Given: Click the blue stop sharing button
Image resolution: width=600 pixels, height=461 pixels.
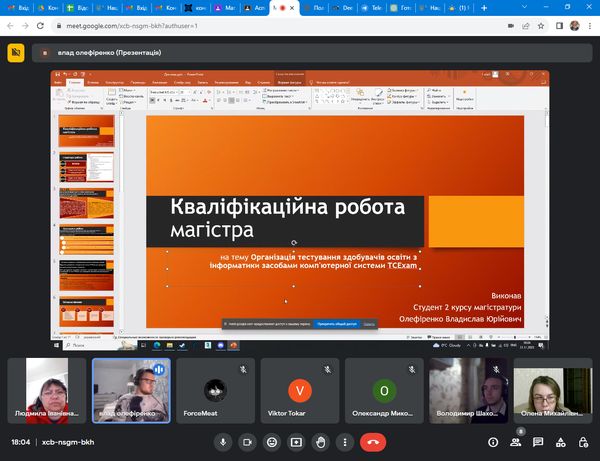Looking at the screenshot, I should (335, 324).
